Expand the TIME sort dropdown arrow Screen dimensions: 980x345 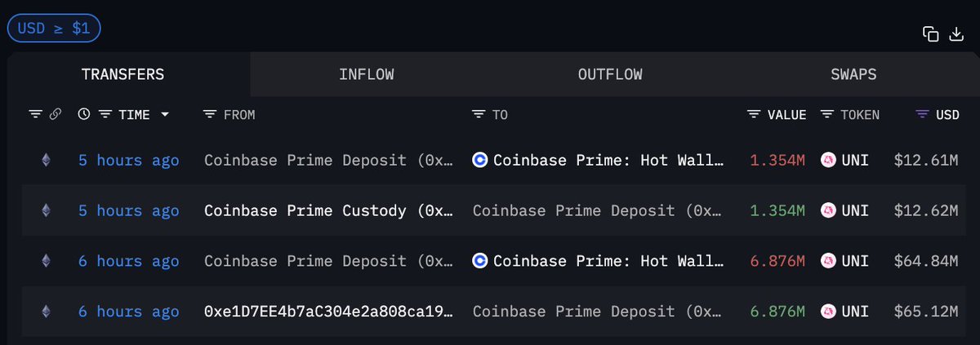pos(165,115)
